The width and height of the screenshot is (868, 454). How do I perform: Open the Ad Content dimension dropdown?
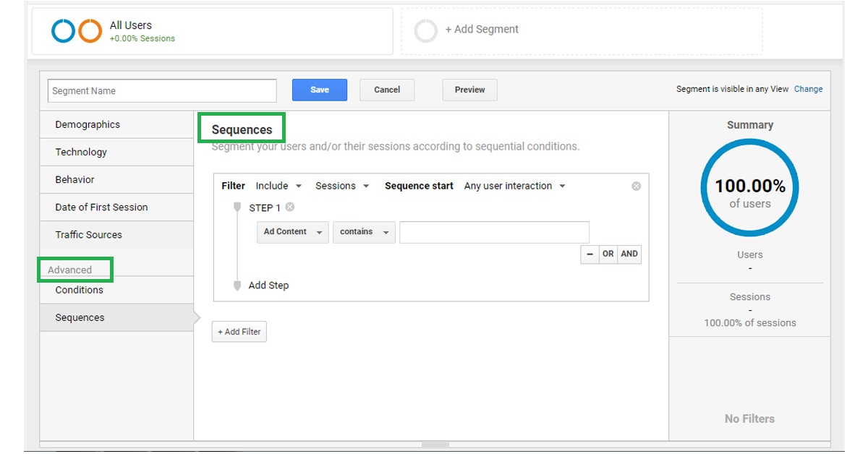(292, 231)
